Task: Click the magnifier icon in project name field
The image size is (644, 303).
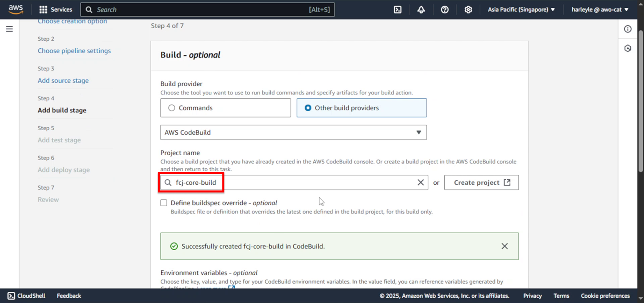Action: pyautogui.click(x=168, y=182)
